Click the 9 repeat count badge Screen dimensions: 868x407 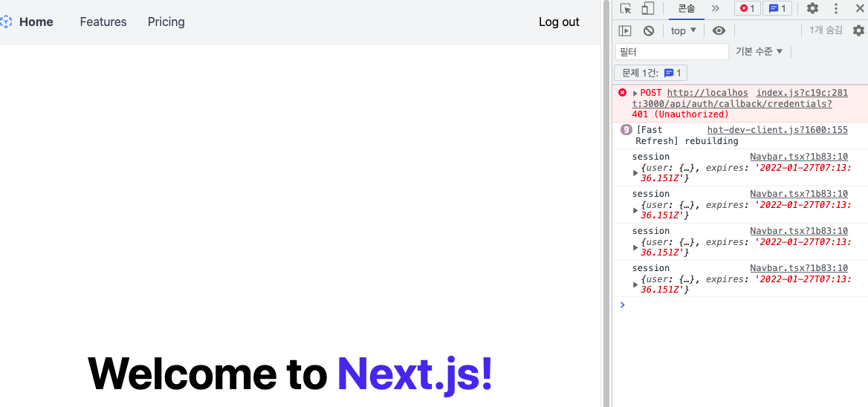[x=626, y=130]
